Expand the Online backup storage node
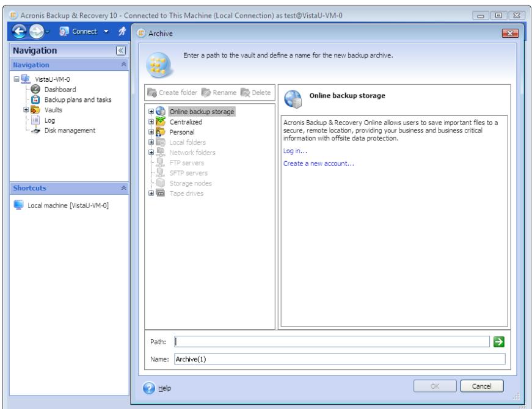The height and width of the screenshot is (409, 532). click(151, 112)
